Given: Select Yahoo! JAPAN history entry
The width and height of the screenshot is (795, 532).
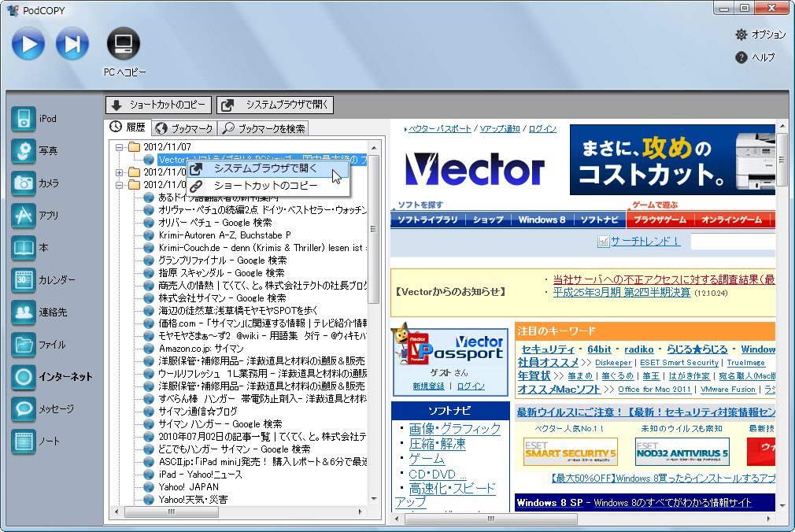Looking at the screenshot, I should (189, 487).
